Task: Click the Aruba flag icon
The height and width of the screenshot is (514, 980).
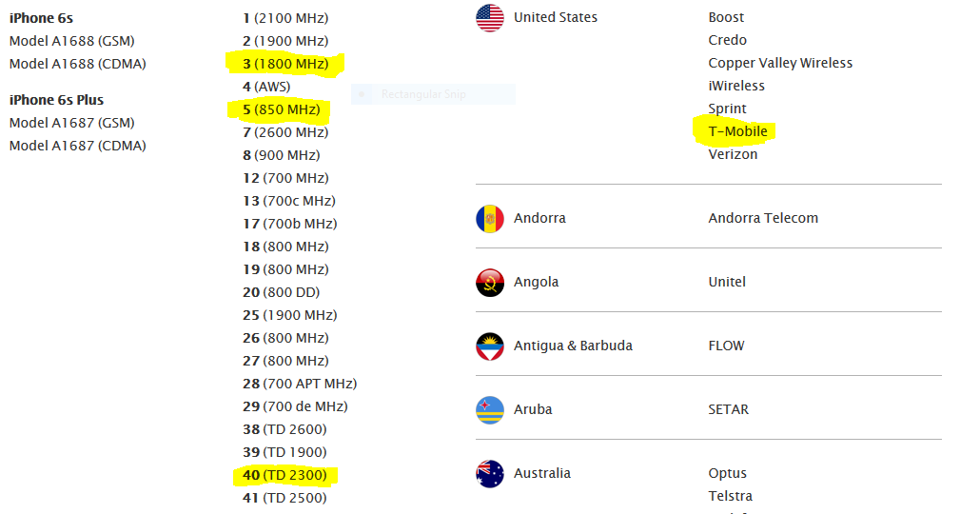Action: point(490,409)
